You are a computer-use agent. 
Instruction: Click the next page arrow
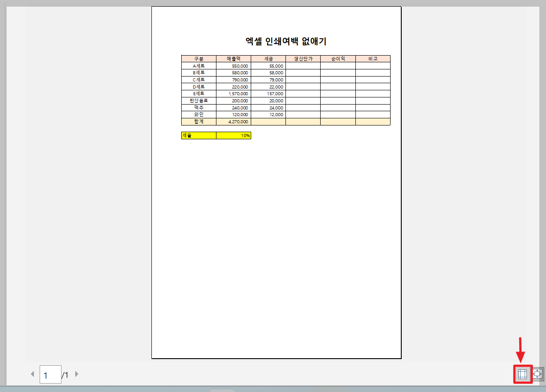click(77, 374)
